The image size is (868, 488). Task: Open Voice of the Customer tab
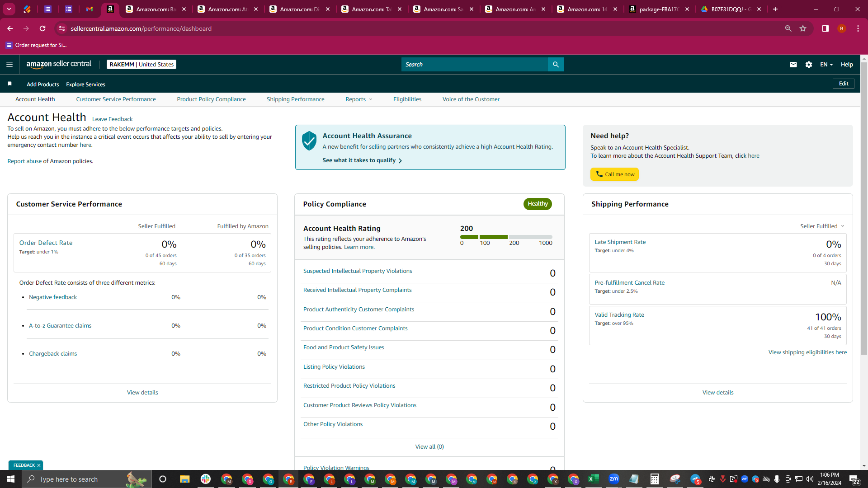471,99
